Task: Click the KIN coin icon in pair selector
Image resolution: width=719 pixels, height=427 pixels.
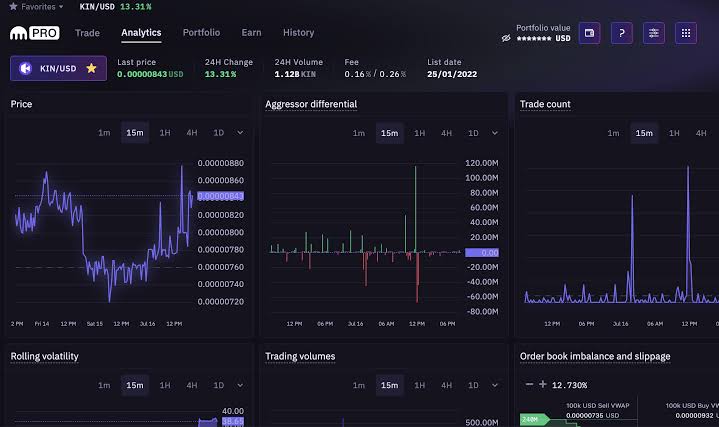Action: (25, 68)
